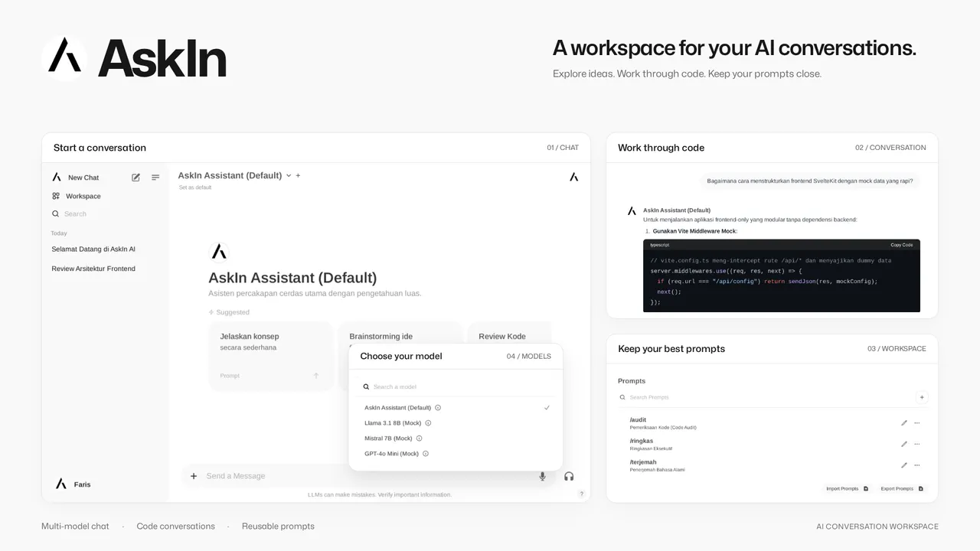Screen dimensions: 980x551
Task: Open chat 'Selamat Datang di AskIn AI'
Action: point(93,249)
